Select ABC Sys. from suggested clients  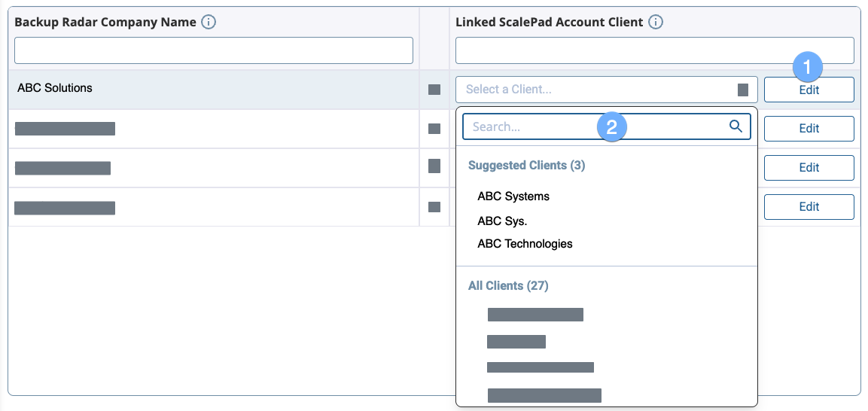(502, 221)
